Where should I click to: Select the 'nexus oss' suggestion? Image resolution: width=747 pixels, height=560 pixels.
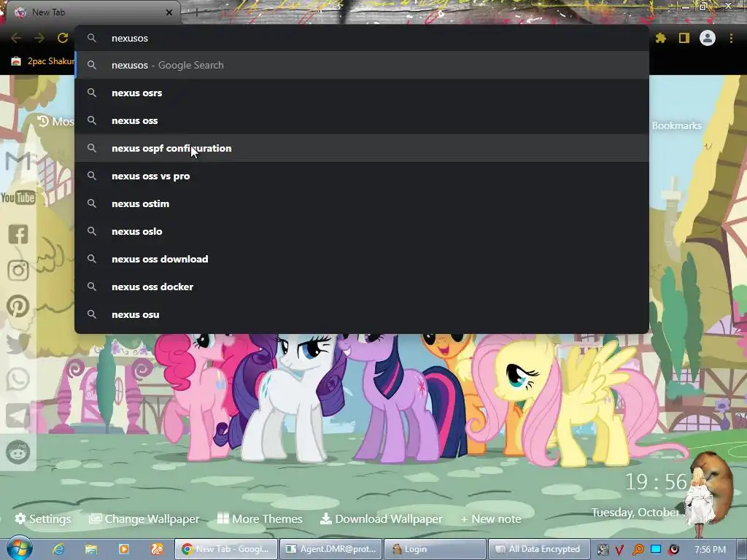pyautogui.click(x=362, y=120)
